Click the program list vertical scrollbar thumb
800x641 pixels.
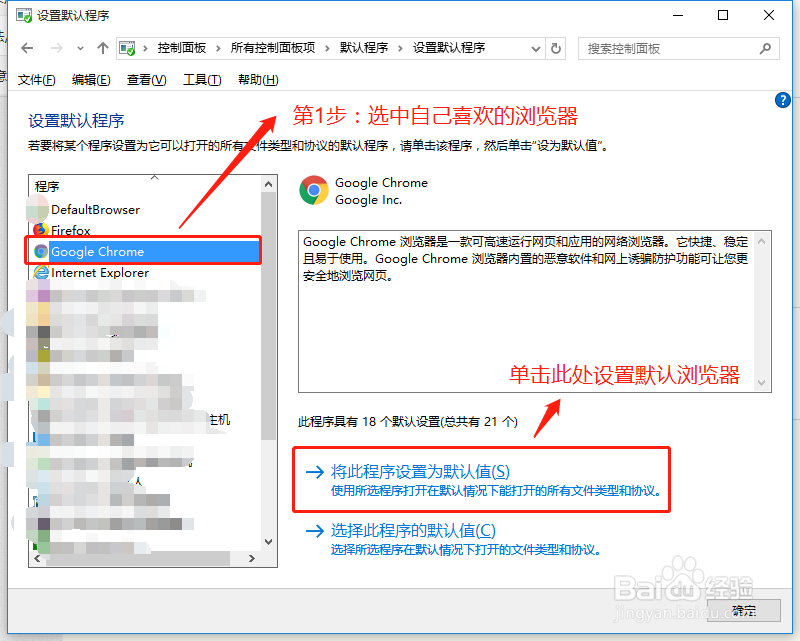[268, 315]
